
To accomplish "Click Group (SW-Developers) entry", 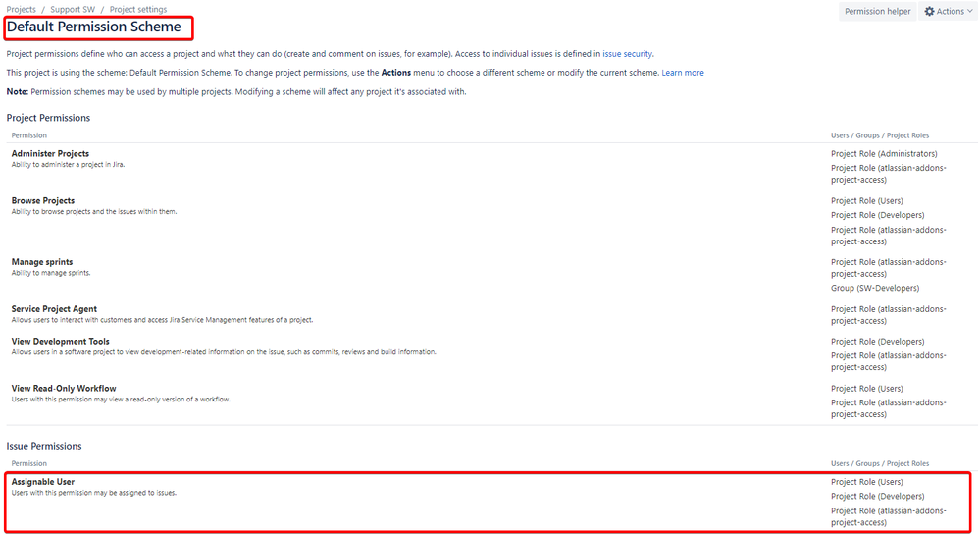I will 875,288.
